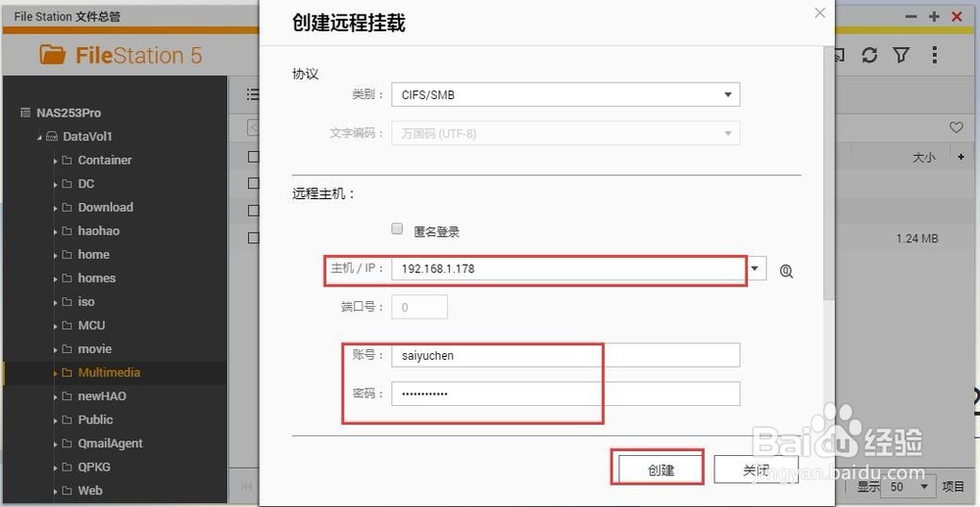Click the NAS253Pro server icon
Screen dimensions: 980x507
(25, 113)
